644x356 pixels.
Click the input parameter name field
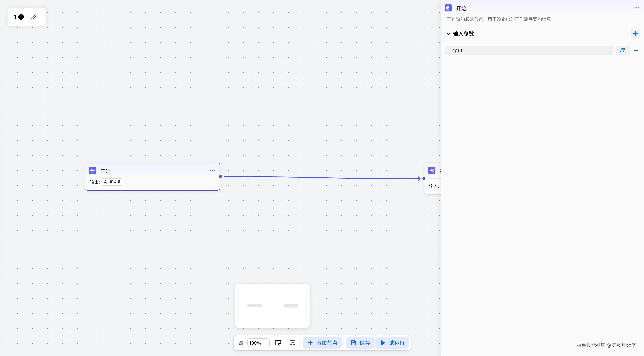click(529, 50)
